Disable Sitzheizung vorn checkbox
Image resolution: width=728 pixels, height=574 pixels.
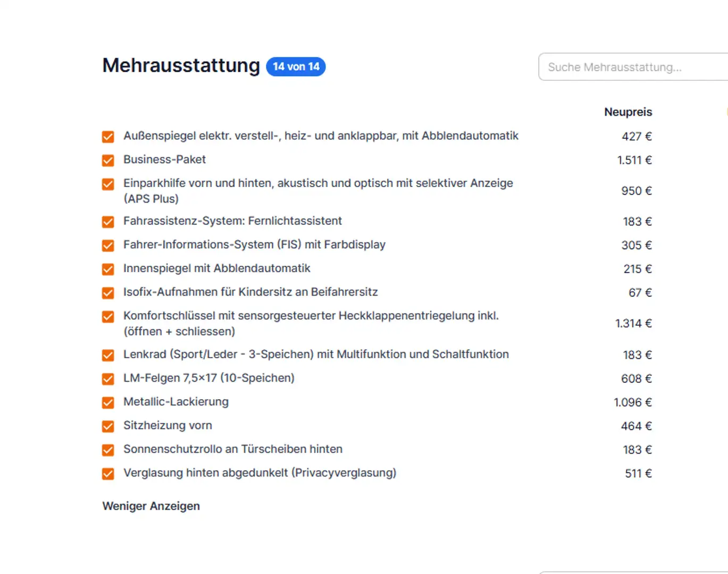click(108, 426)
